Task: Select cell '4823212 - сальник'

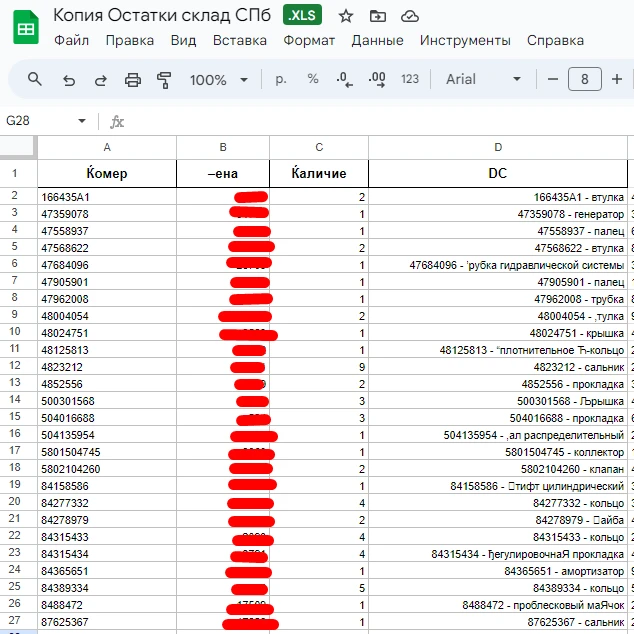Action: coord(498,366)
